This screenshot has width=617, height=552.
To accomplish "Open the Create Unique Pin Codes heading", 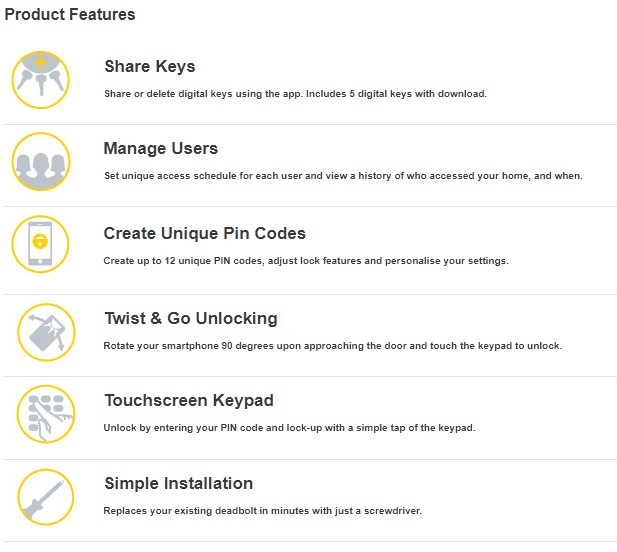I will 205,234.
